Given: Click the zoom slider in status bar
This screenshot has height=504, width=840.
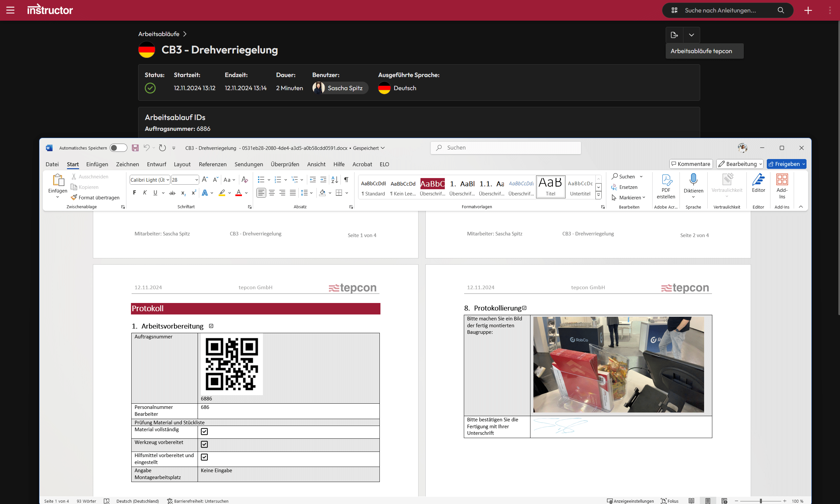Looking at the screenshot, I should click(761, 501).
